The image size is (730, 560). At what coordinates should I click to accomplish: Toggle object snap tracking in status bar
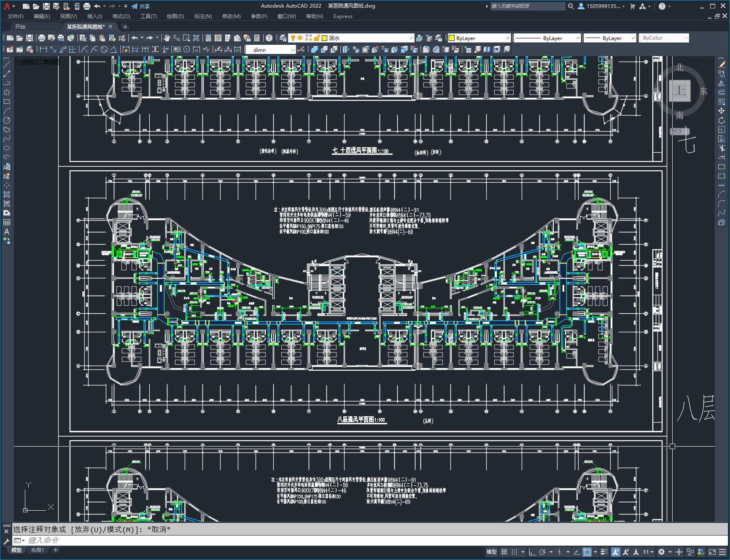[577, 552]
